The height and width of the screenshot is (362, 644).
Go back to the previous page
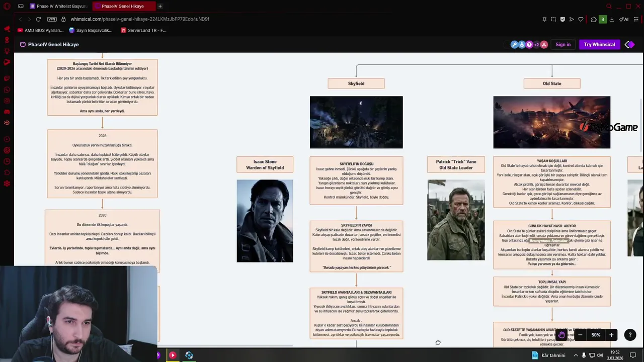pyautogui.click(x=20, y=19)
